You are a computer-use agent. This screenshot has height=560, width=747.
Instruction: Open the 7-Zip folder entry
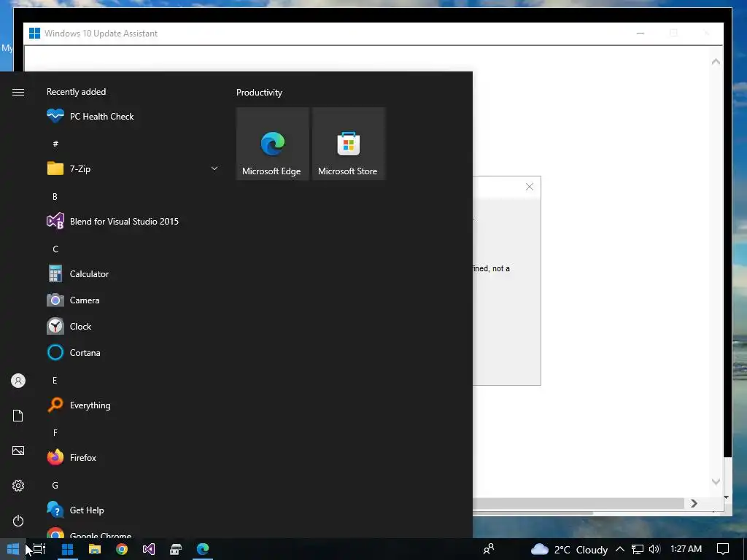pos(133,168)
